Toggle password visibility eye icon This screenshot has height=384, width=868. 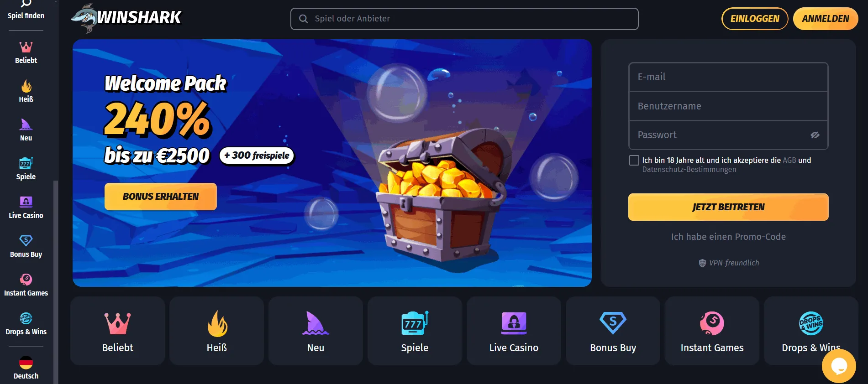click(x=815, y=135)
